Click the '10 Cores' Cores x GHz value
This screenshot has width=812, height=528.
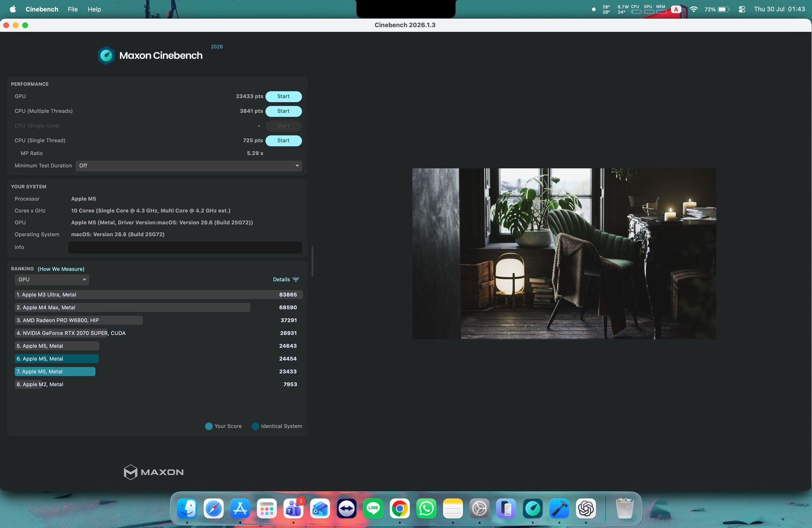pyautogui.click(x=151, y=211)
